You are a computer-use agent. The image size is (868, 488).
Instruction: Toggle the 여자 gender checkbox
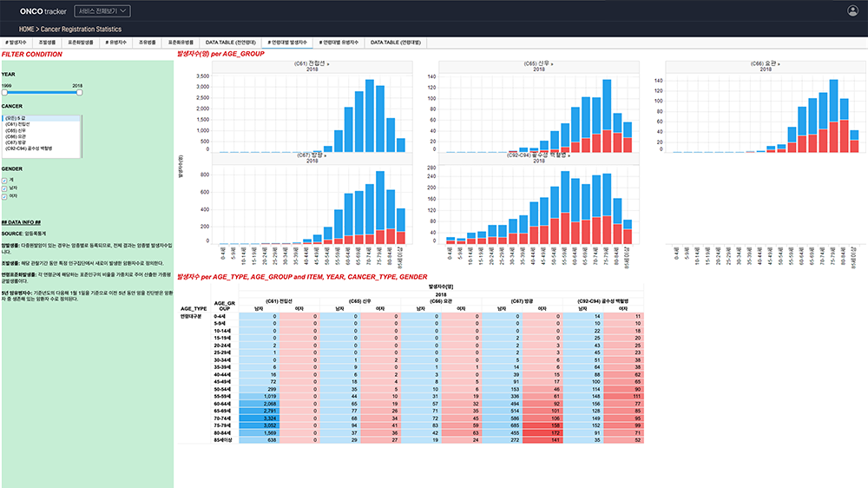pos(4,196)
